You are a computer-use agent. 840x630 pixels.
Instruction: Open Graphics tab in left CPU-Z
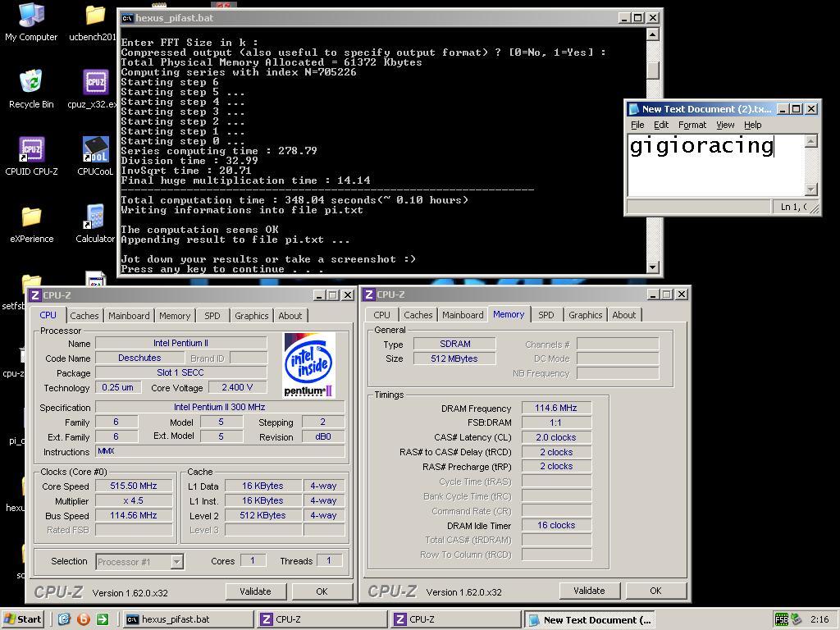tap(251, 316)
